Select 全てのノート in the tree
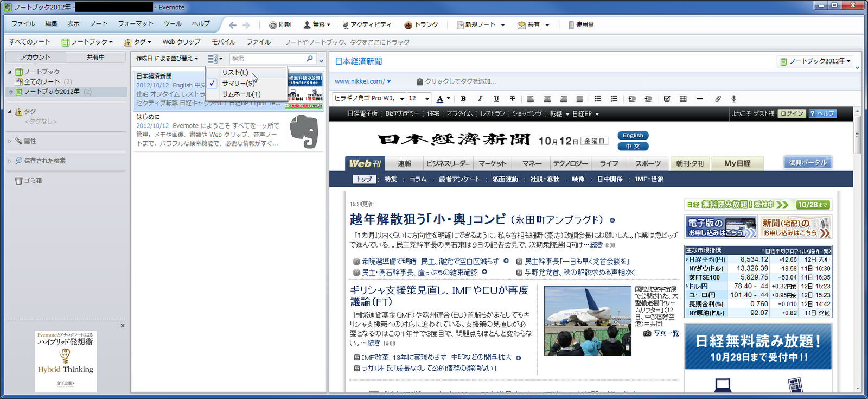 (41, 82)
